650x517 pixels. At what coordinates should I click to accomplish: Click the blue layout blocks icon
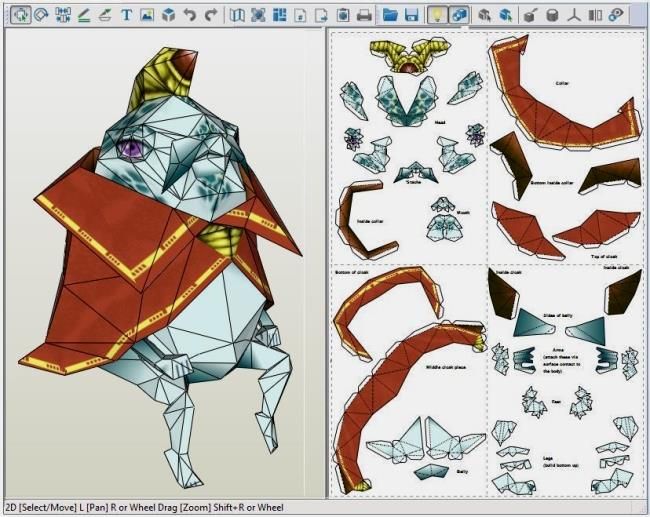tap(280, 15)
